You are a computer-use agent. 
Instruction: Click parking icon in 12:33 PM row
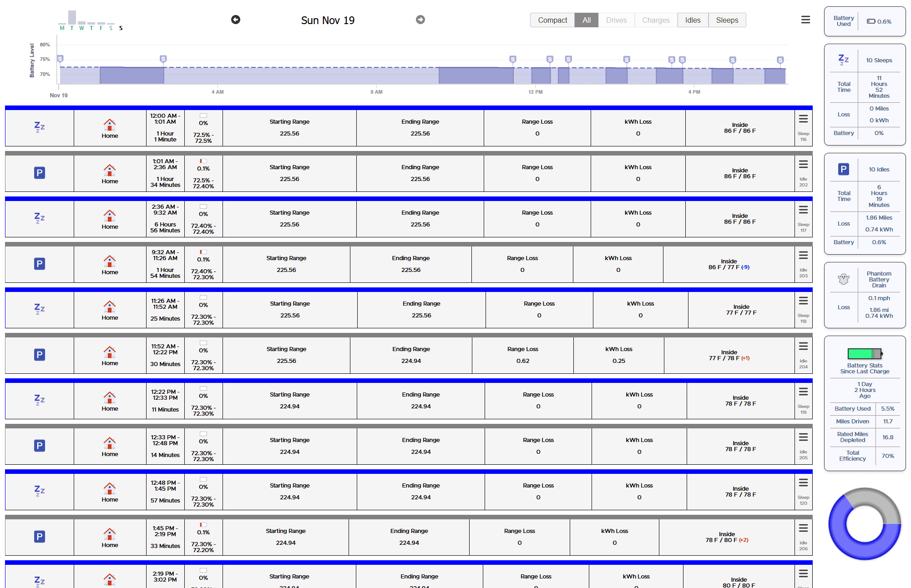tap(40, 446)
